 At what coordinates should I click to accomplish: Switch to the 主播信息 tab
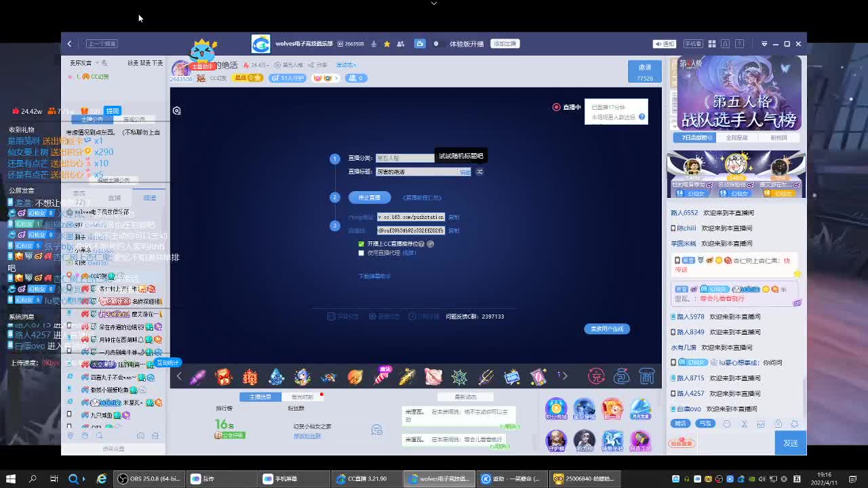click(x=260, y=396)
